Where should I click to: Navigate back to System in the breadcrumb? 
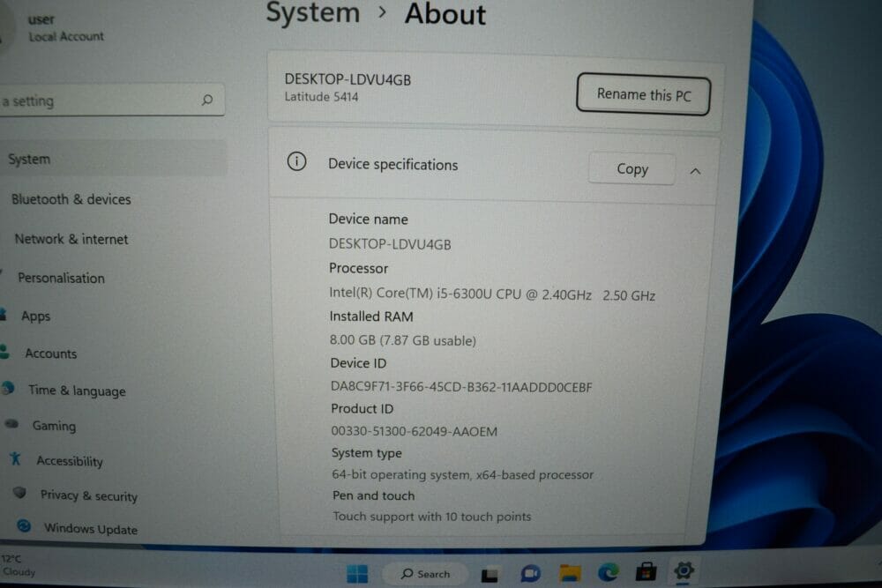point(313,12)
